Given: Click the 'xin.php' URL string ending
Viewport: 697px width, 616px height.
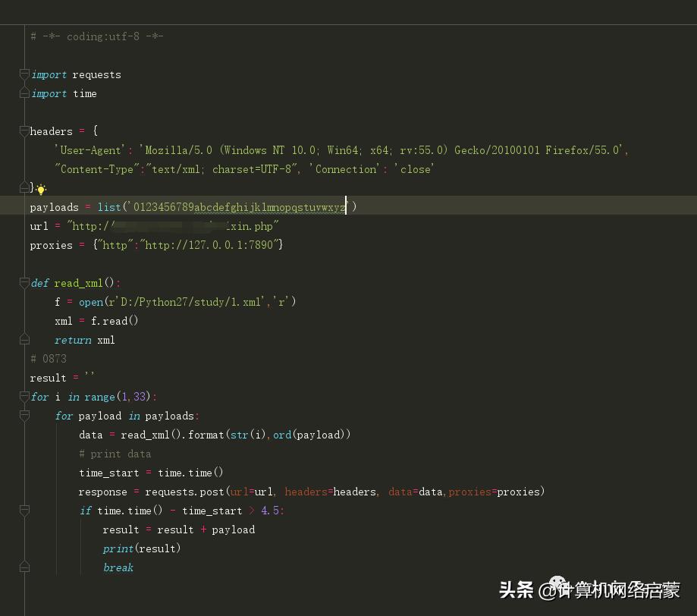Looking at the screenshot, I should point(252,226).
